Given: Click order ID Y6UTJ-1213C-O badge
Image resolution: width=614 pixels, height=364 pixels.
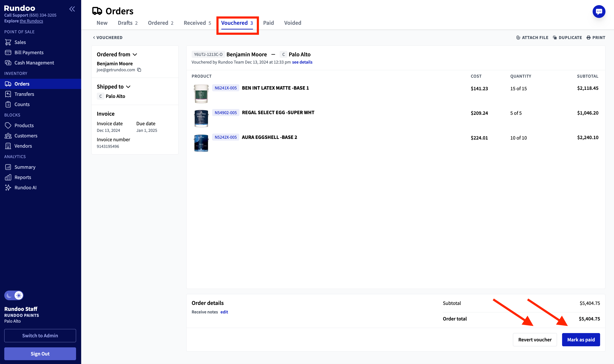Looking at the screenshot, I should pos(208,54).
